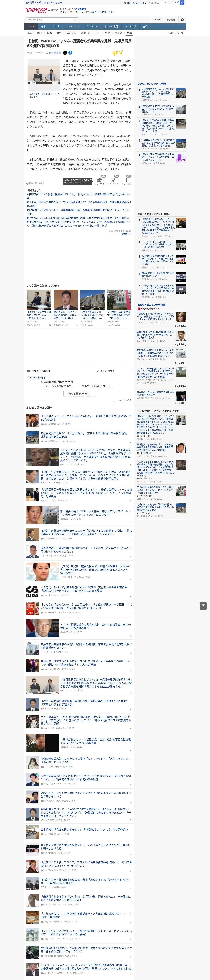
Task: Click わかりやすい lightbulb reaction
Action: coord(113,180)
